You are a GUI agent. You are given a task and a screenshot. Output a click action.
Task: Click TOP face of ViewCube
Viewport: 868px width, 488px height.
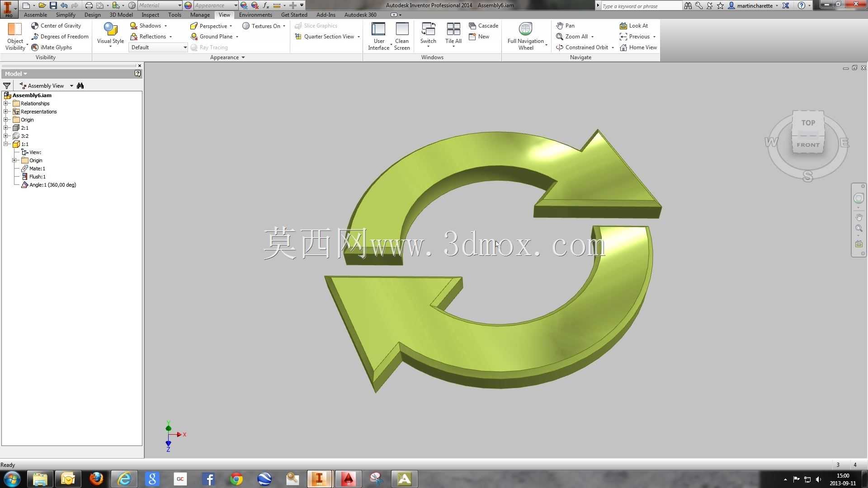tap(808, 122)
